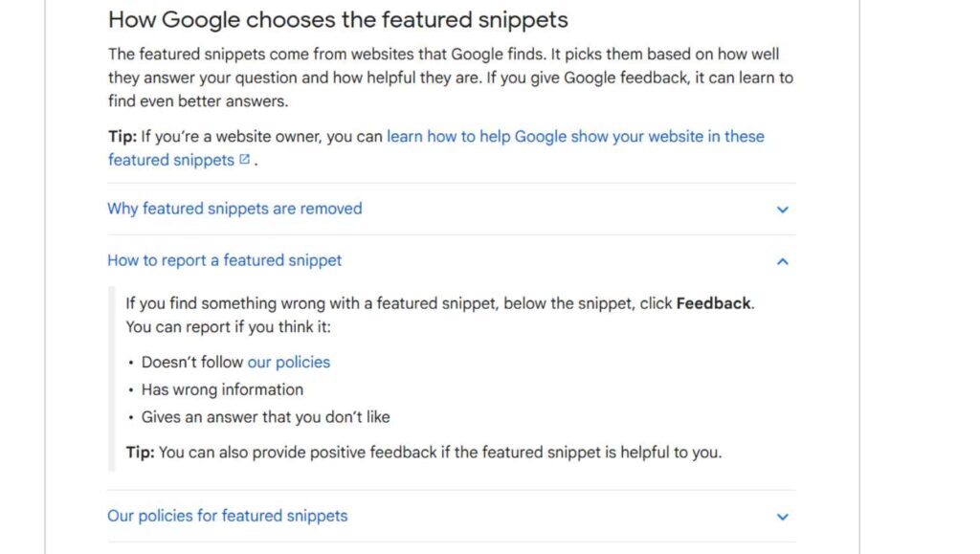Image resolution: width=980 pixels, height=554 pixels.
Task: Click the intro paragraph about Google finding websites
Action: pyautogui.click(x=450, y=78)
